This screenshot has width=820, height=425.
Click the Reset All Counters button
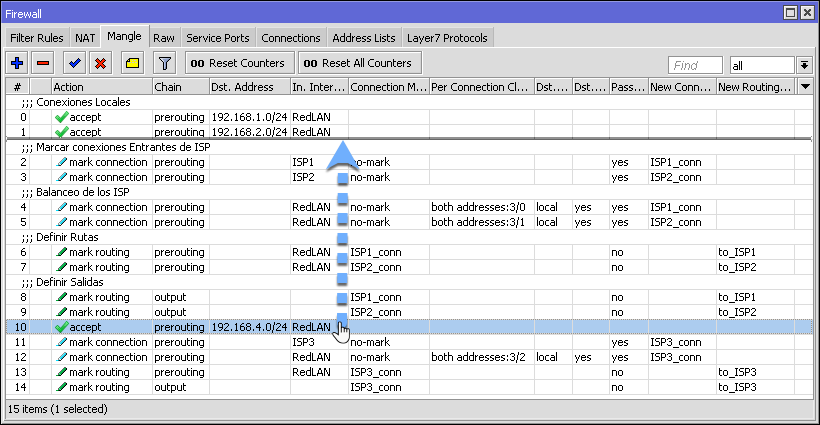[360, 63]
